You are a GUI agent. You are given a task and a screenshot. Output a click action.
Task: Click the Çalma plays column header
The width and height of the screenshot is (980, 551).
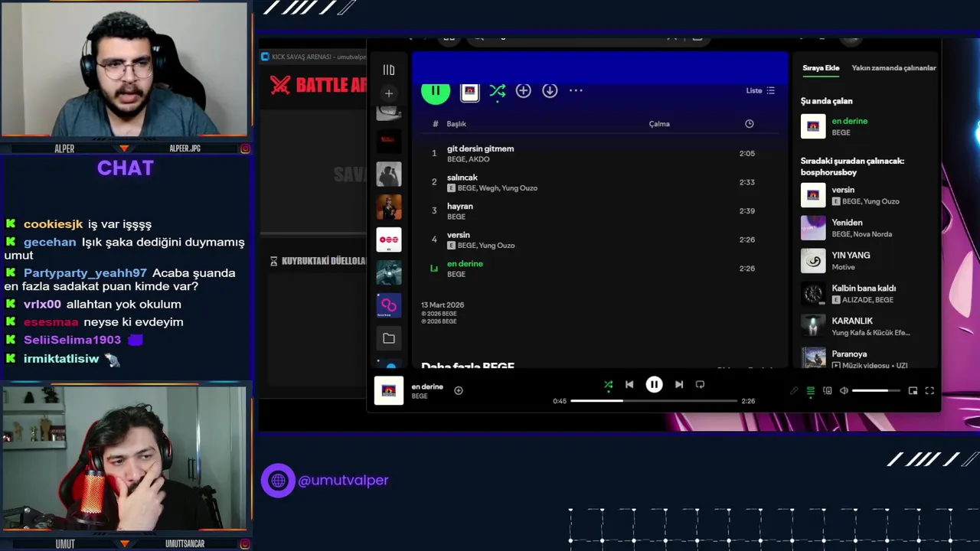(x=659, y=124)
